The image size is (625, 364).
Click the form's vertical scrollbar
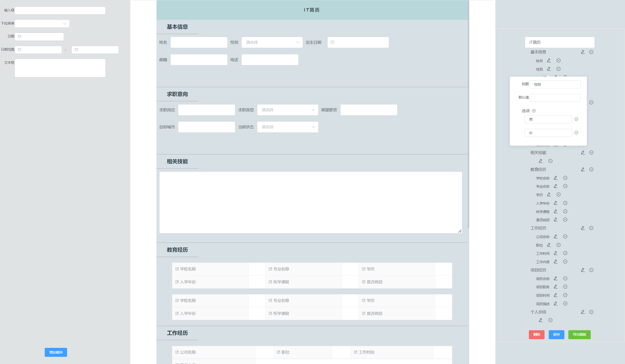[x=469, y=114]
